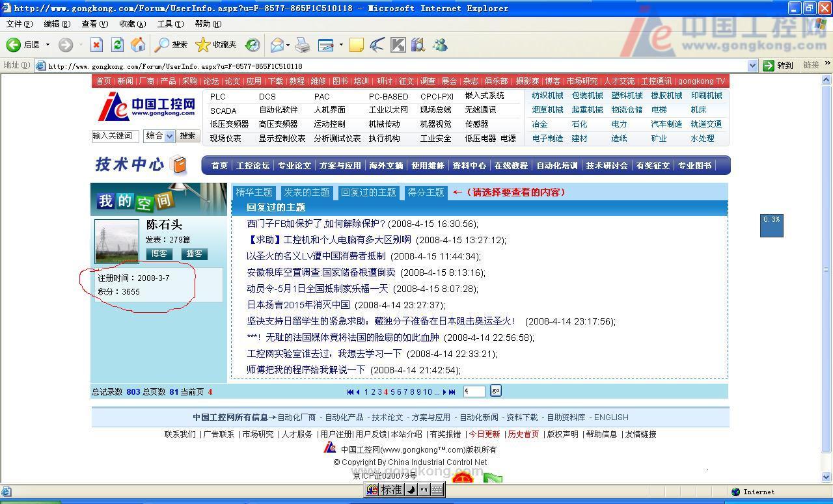Click page 5 in pagination
This screenshot has height=504, width=833.
(x=392, y=391)
